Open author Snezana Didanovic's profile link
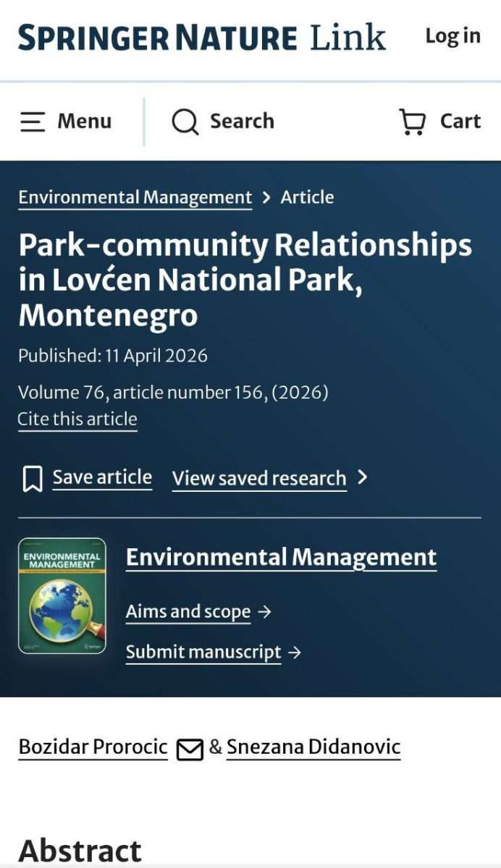This screenshot has width=501, height=868. [x=313, y=747]
